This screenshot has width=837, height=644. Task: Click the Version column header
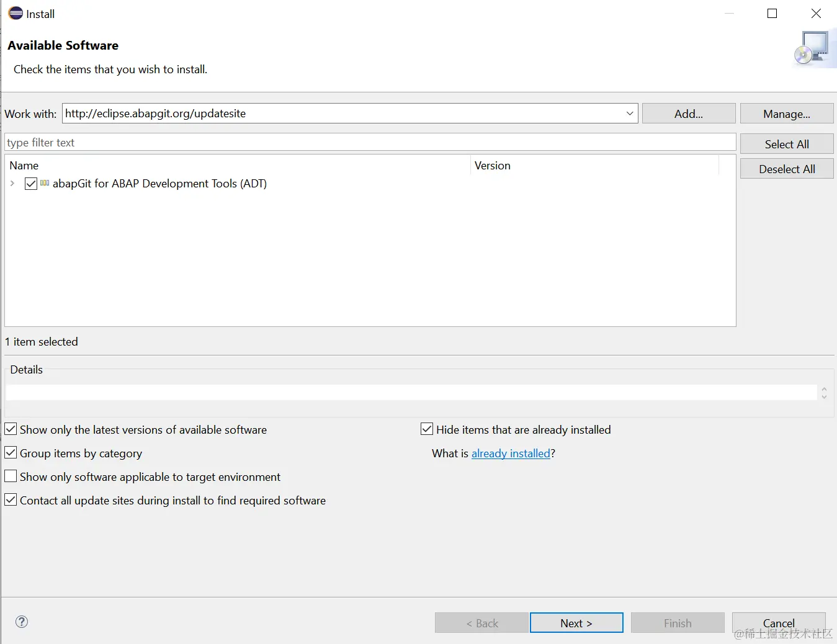[594, 166]
